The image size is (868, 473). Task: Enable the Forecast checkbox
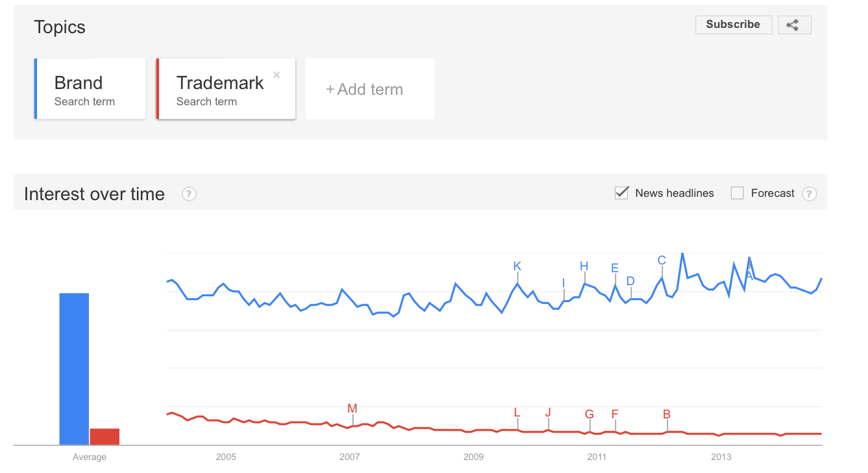[737, 193]
